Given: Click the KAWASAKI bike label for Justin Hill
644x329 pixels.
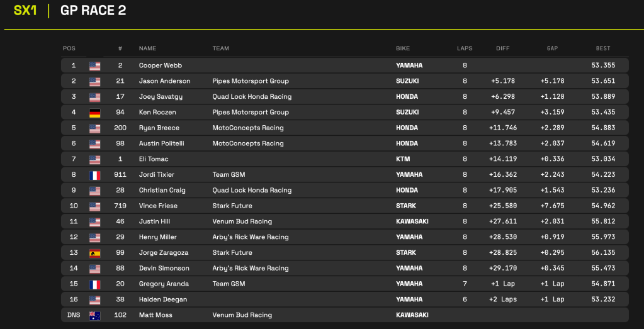Looking at the screenshot, I should tap(412, 221).
